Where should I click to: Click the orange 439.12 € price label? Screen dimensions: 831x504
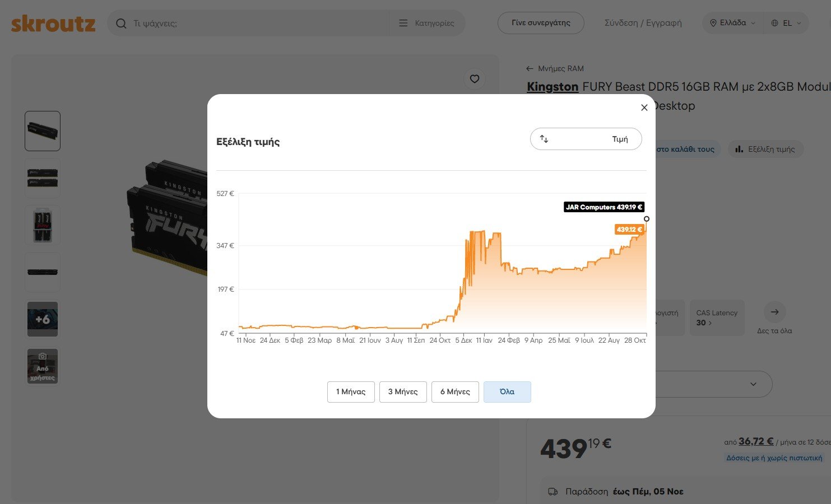coord(629,230)
